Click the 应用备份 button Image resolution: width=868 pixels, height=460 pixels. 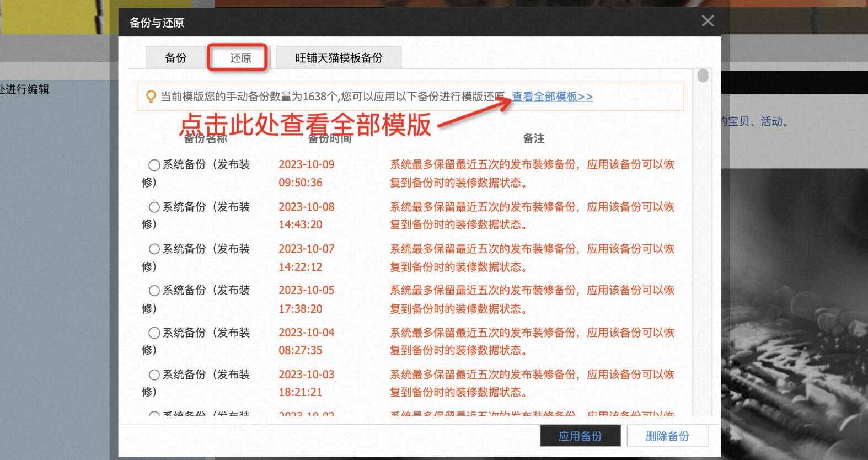(x=580, y=436)
